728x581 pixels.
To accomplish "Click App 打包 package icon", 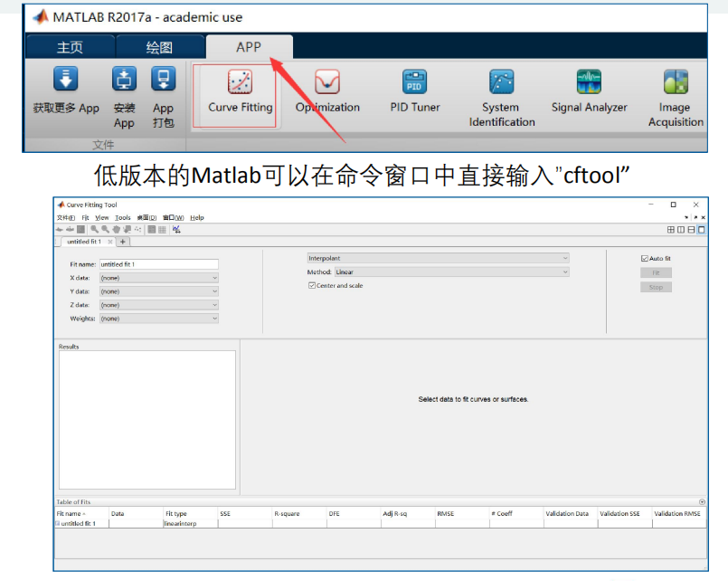I will [x=163, y=79].
